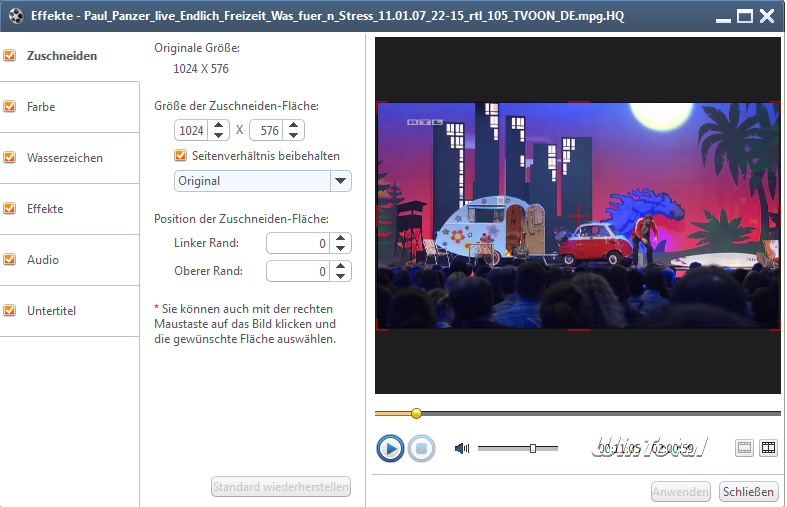The width and height of the screenshot is (787, 507).
Task: Click the Oberer Rand input field
Action: pyautogui.click(x=298, y=271)
